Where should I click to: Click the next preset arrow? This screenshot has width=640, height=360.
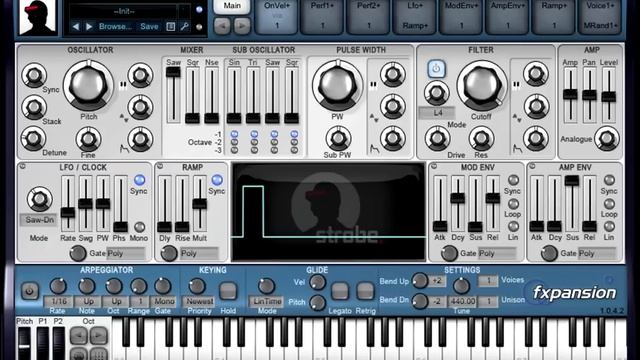pyautogui.click(x=89, y=27)
